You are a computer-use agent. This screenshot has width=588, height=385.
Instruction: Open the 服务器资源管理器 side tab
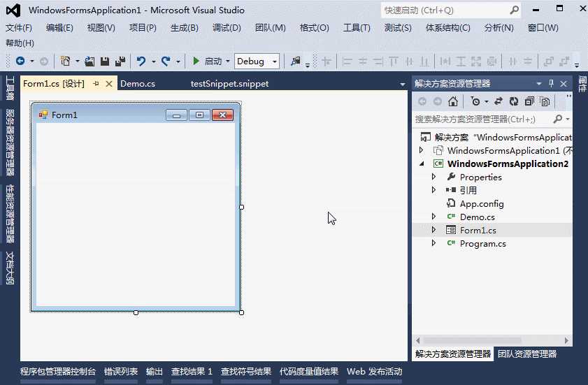pos(10,142)
